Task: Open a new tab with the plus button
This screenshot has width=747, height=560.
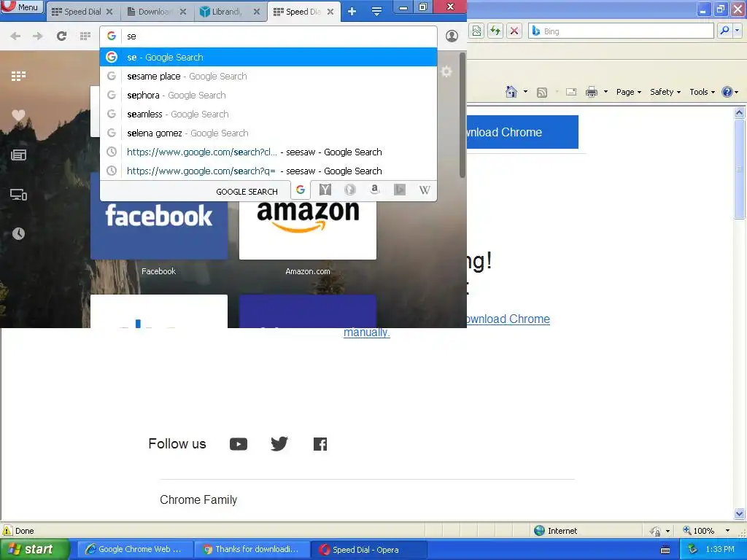Action: [x=352, y=12]
